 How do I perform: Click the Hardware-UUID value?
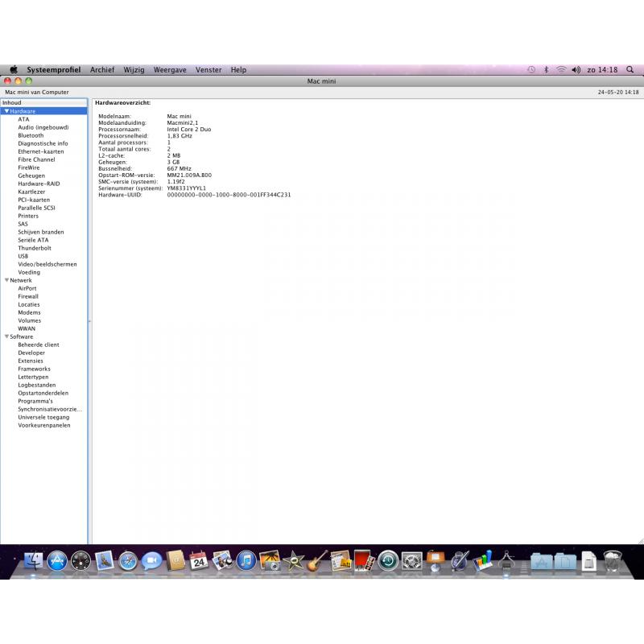click(x=229, y=195)
